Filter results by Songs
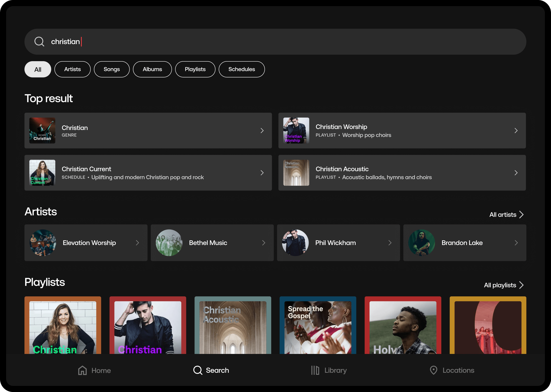The image size is (551, 392). click(111, 70)
